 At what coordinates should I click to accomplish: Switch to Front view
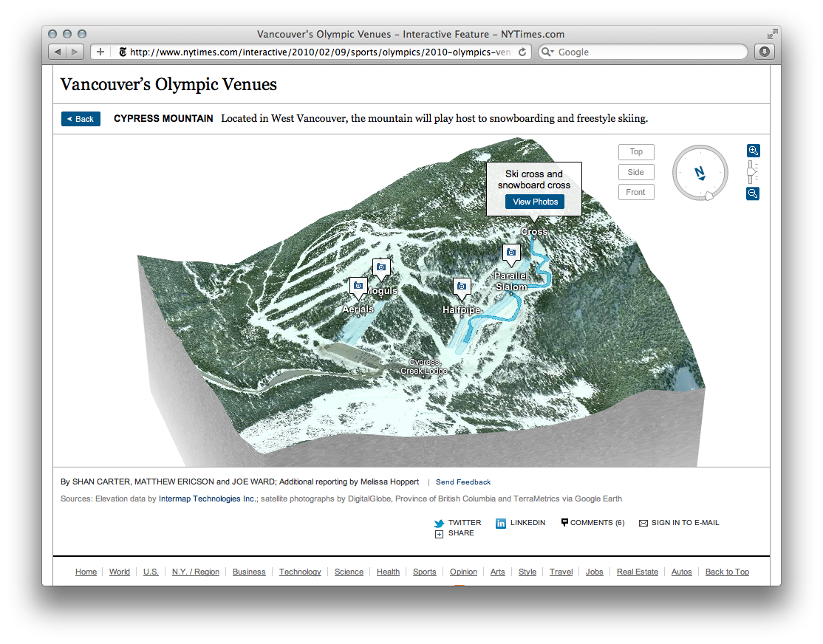click(x=636, y=191)
